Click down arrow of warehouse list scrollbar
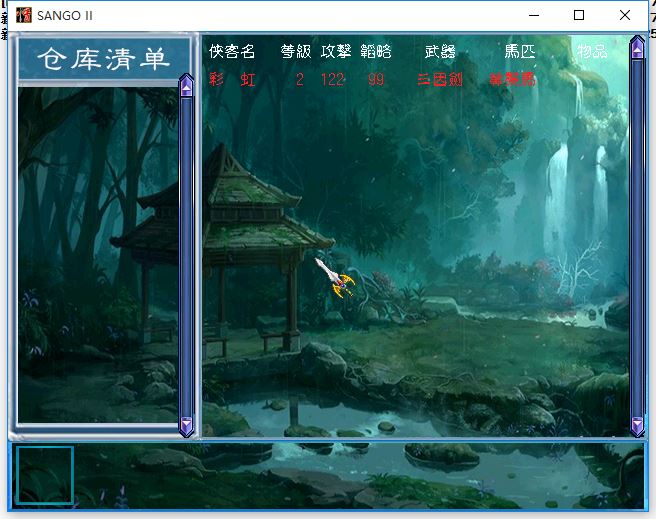 (x=186, y=426)
